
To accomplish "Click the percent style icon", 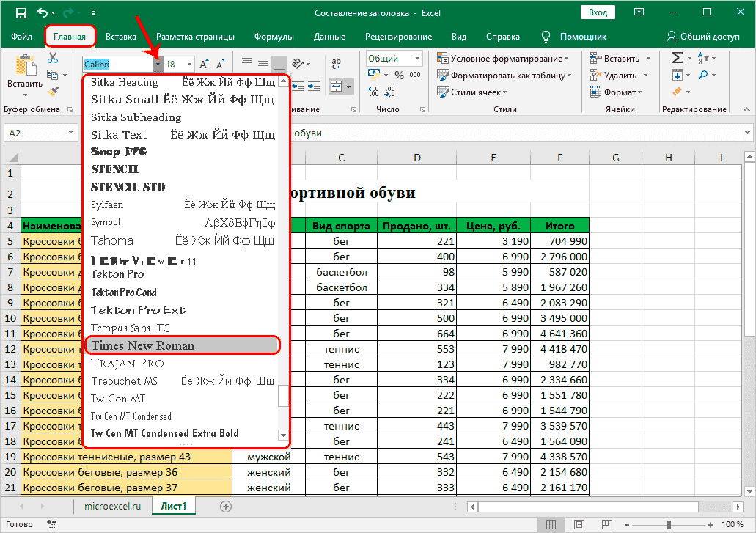I will point(399,75).
